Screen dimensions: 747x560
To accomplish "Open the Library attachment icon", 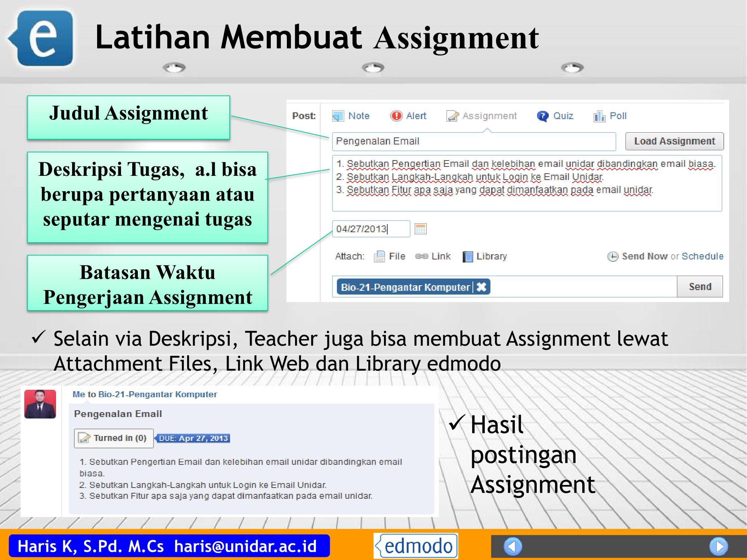I will pyautogui.click(x=468, y=256).
